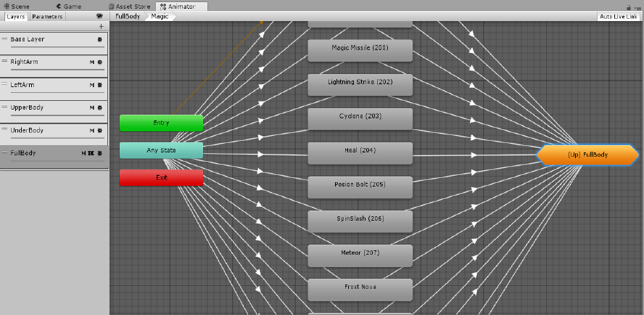Image resolution: width=644 pixels, height=315 pixels.
Task: Select the SpinSlash (206) state
Action: point(360,221)
